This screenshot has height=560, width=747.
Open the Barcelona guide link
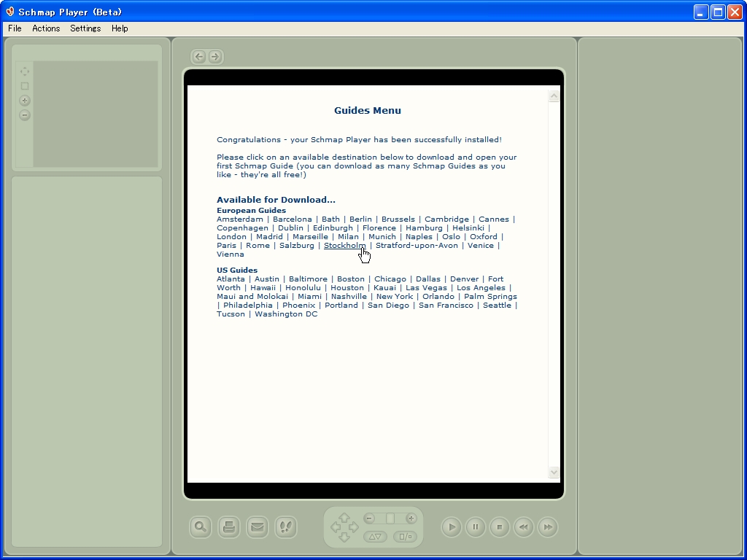click(292, 219)
